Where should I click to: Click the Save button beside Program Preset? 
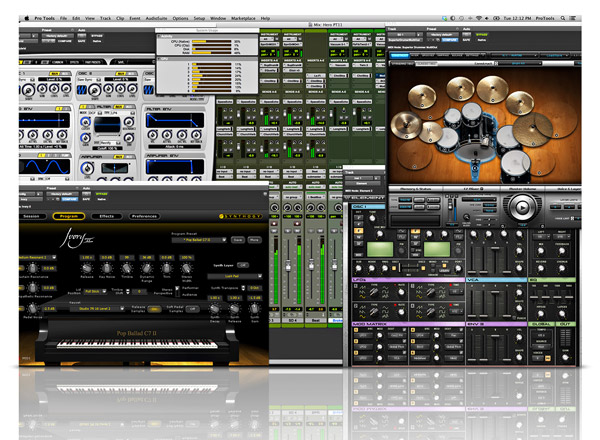click(x=238, y=240)
